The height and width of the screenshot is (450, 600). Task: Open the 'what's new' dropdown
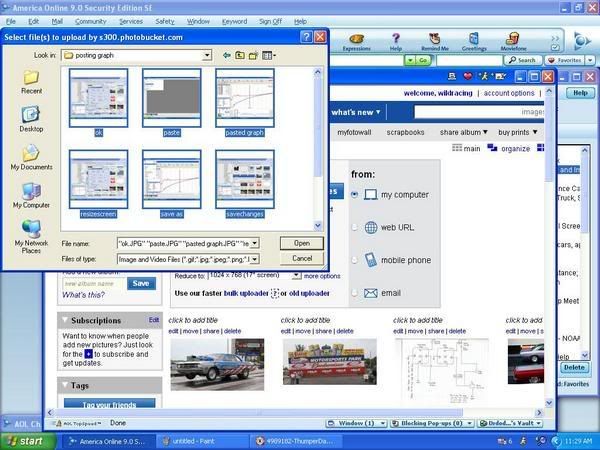click(356, 112)
